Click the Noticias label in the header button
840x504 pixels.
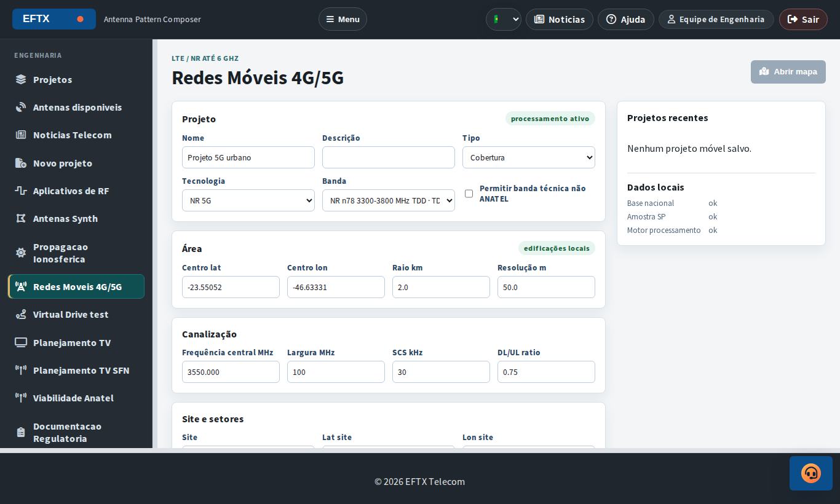(566, 19)
